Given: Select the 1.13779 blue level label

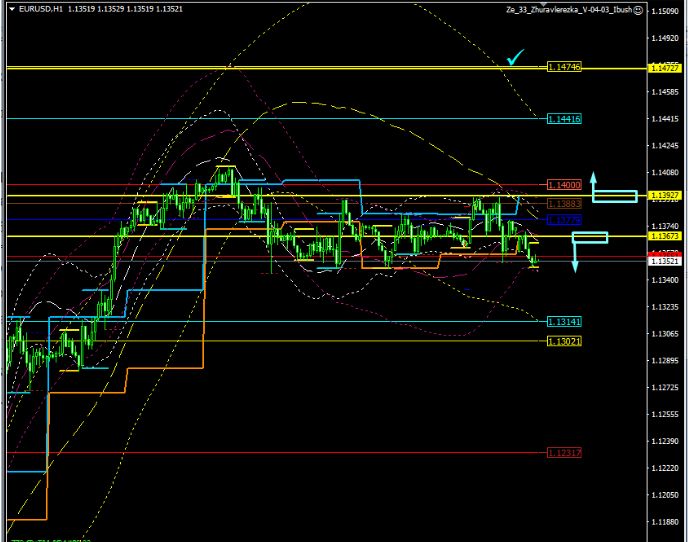Looking at the screenshot, I should pyautogui.click(x=564, y=220).
